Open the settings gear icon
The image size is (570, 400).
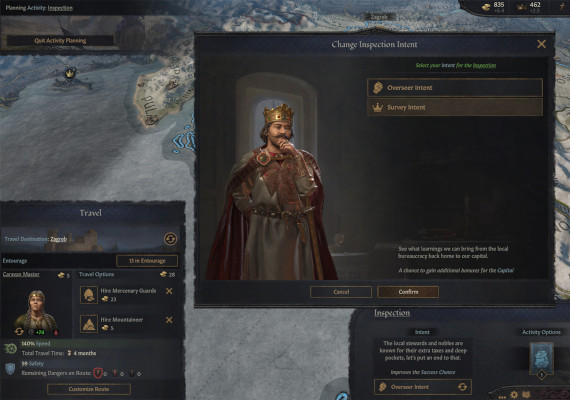pos(514,394)
